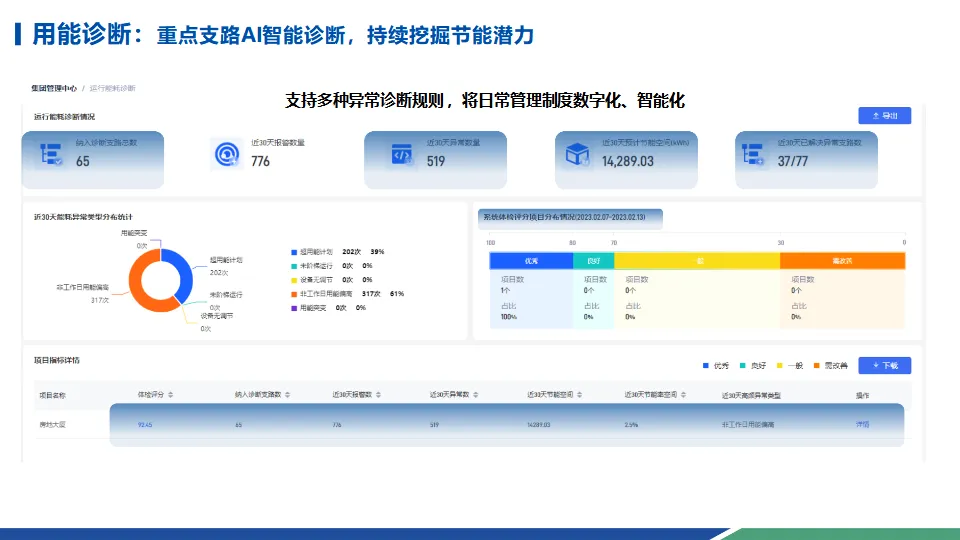Viewport: 960px width, 540px height.
Task: Click the 导出 export button
Action: (x=884, y=116)
